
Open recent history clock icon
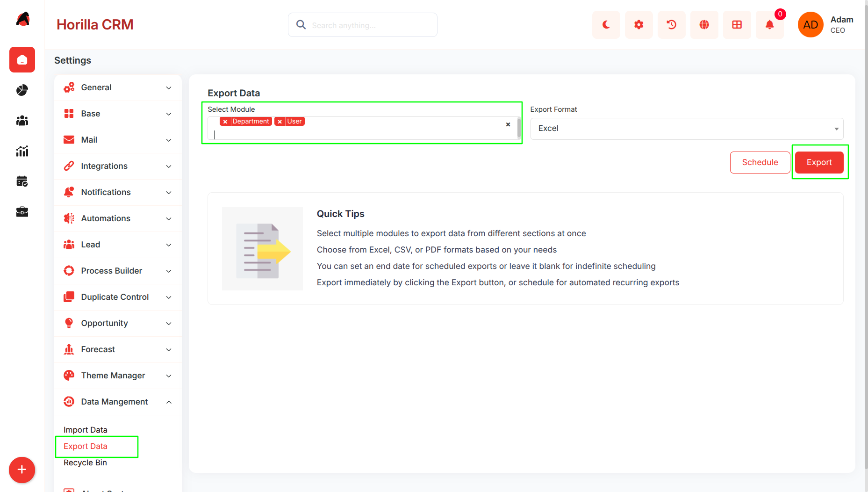click(x=671, y=25)
